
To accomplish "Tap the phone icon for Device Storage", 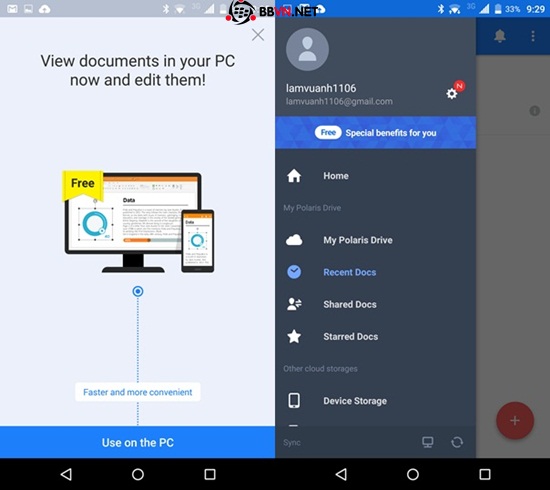I will (x=294, y=401).
